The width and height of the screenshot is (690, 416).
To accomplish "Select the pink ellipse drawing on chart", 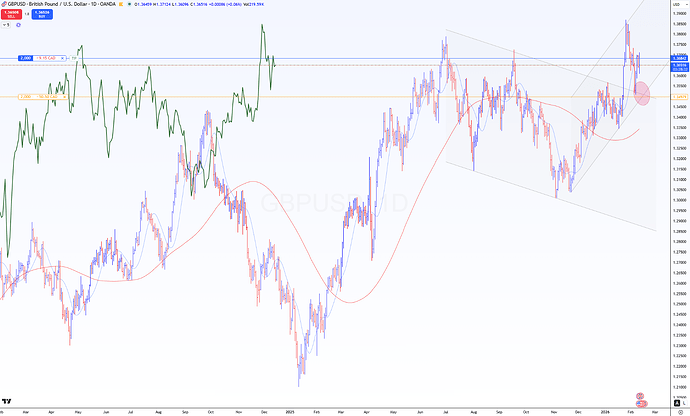I will click(x=642, y=93).
